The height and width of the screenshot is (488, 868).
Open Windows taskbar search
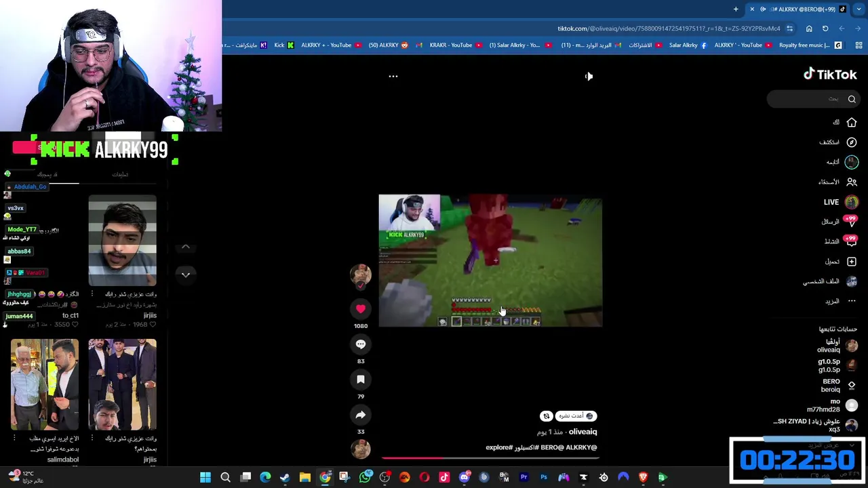coord(226,478)
